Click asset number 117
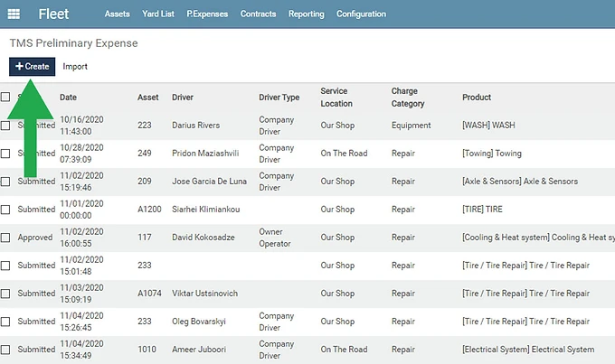The image size is (615, 364). (x=145, y=238)
